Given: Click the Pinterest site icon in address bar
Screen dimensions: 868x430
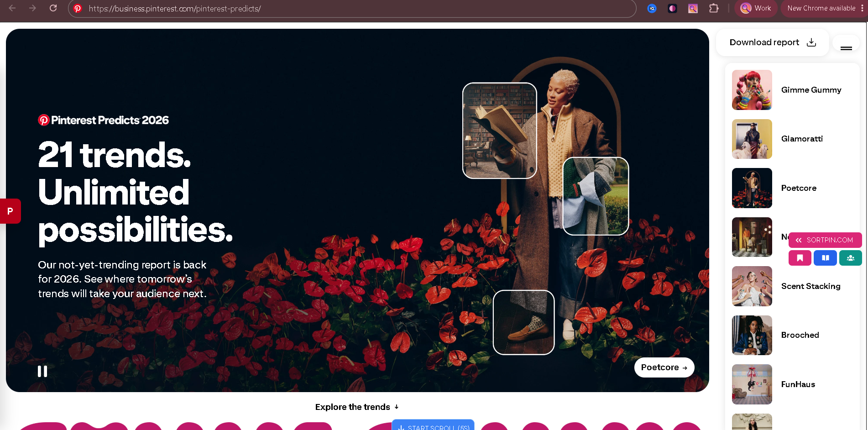Looking at the screenshot, I should coord(78,9).
